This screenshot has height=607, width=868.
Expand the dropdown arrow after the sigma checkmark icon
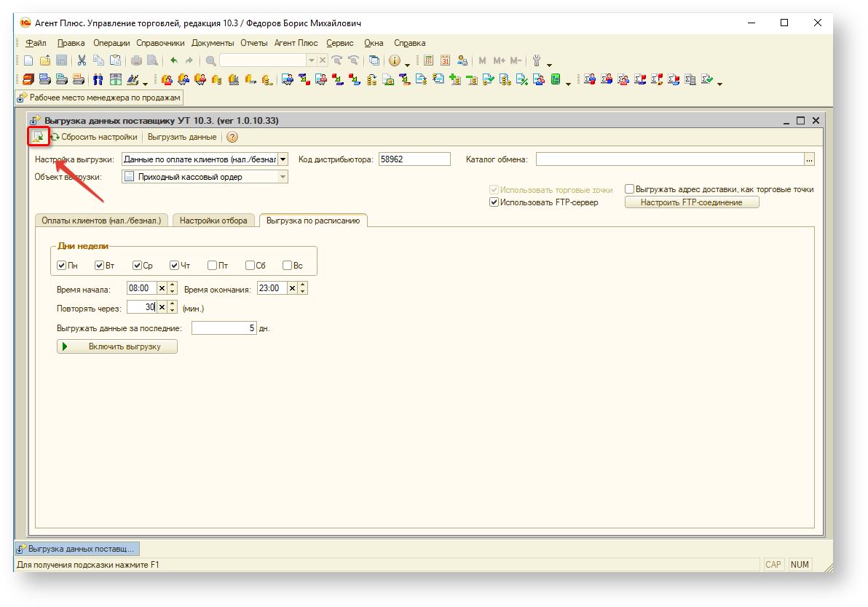coord(719,84)
